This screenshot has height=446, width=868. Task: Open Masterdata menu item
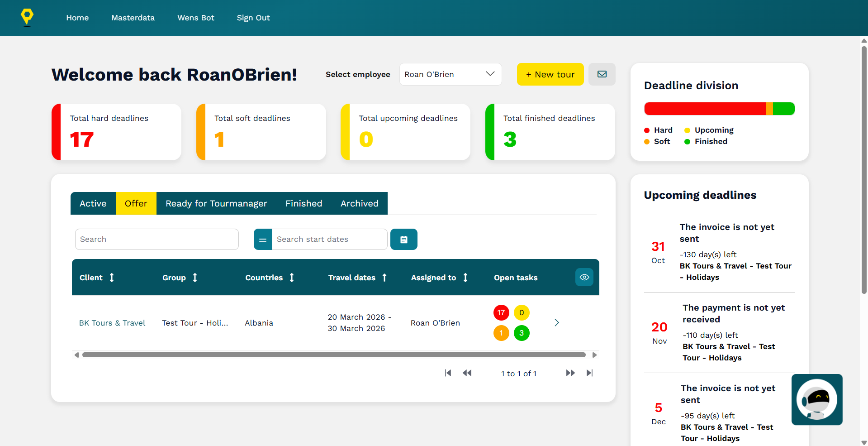(133, 18)
